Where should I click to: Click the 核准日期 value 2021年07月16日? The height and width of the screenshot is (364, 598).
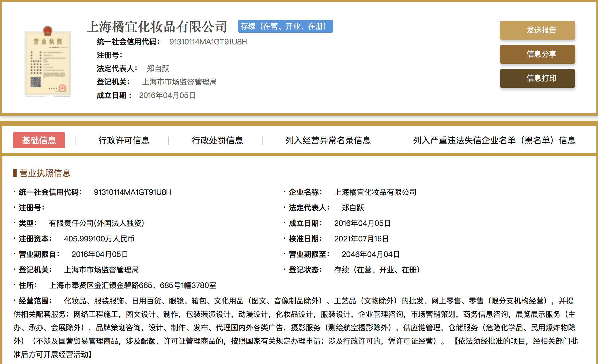click(x=361, y=239)
